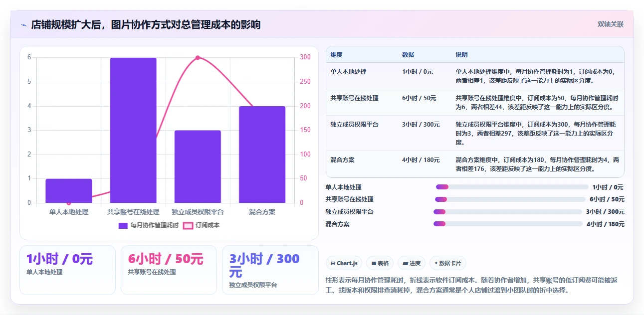Click the 3小时 / 300元 data card
The width and height of the screenshot is (644, 315).
(x=270, y=270)
